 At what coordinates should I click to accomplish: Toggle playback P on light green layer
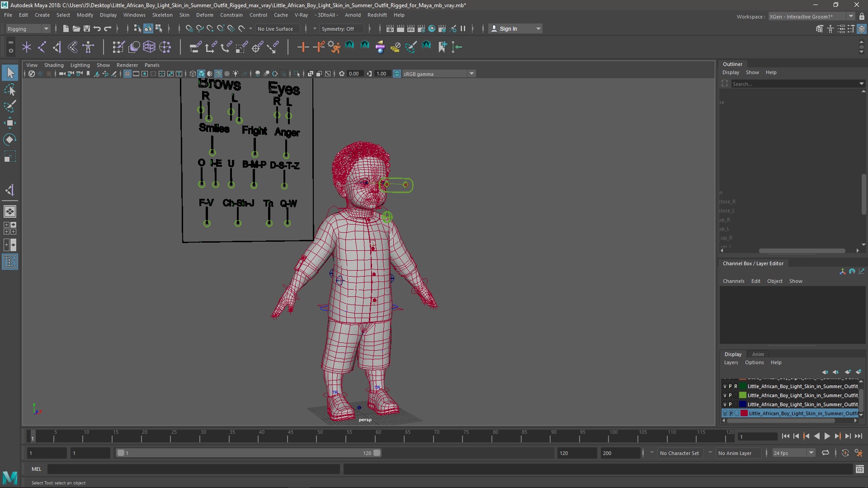click(731, 395)
